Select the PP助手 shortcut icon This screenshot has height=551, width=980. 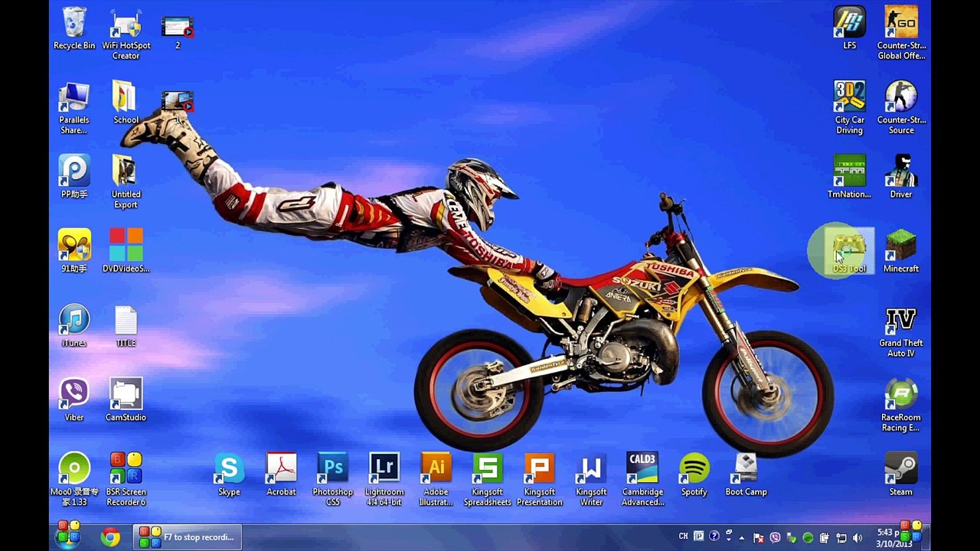(x=74, y=177)
